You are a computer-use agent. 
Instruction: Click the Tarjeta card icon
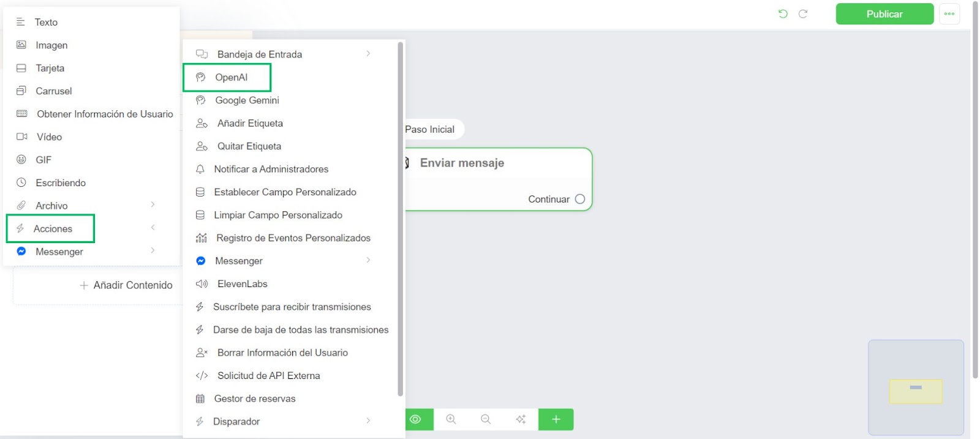click(x=21, y=68)
